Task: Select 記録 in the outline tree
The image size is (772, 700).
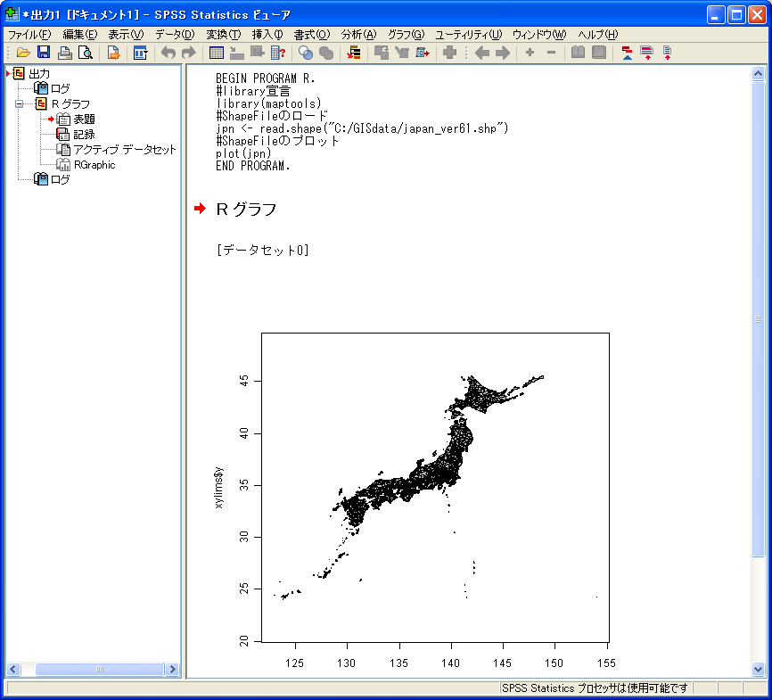Action: [x=84, y=134]
